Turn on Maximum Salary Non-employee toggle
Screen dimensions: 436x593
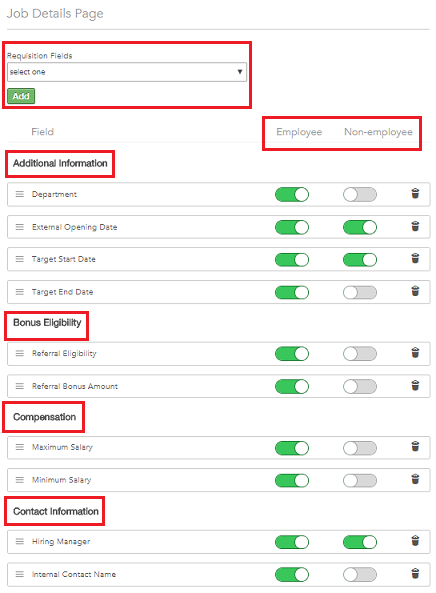click(x=360, y=448)
